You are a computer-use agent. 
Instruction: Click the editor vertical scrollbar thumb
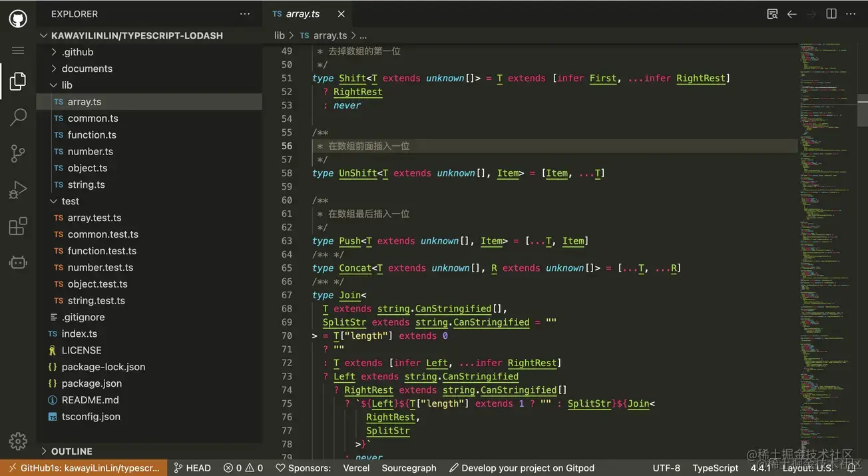coord(863,111)
